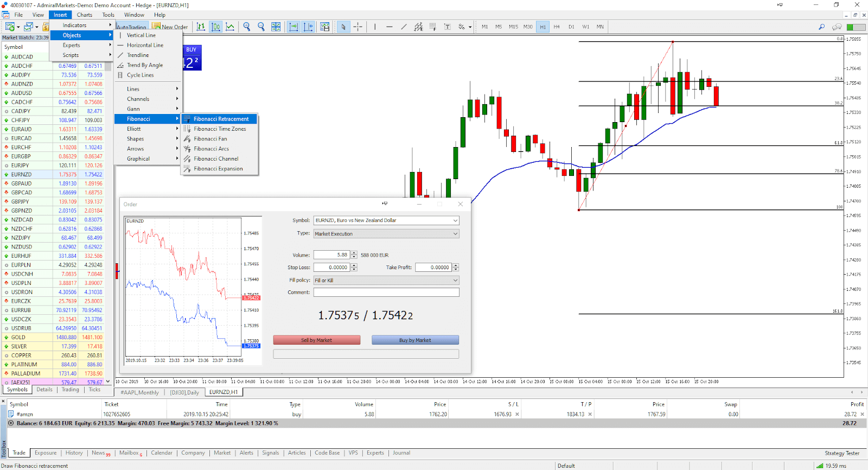
Task: Click the Buy by Market button
Action: click(x=415, y=340)
